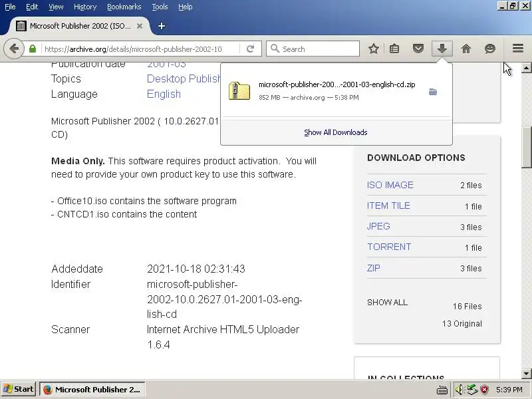Open containing folder of downloaded zip
Viewport: 532px width, 399px height.
(433, 92)
